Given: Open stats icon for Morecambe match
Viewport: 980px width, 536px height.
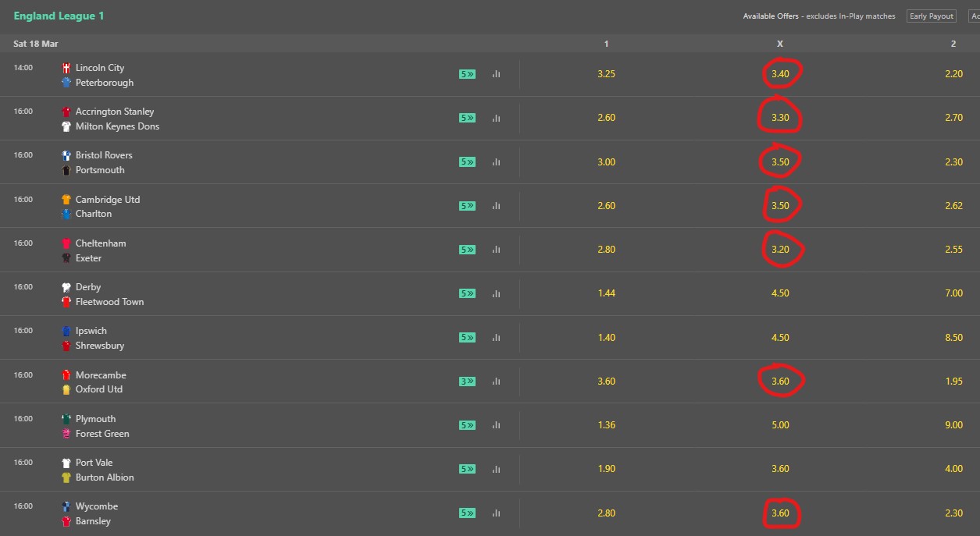Looking at the screenshot, I should (496, 382).
